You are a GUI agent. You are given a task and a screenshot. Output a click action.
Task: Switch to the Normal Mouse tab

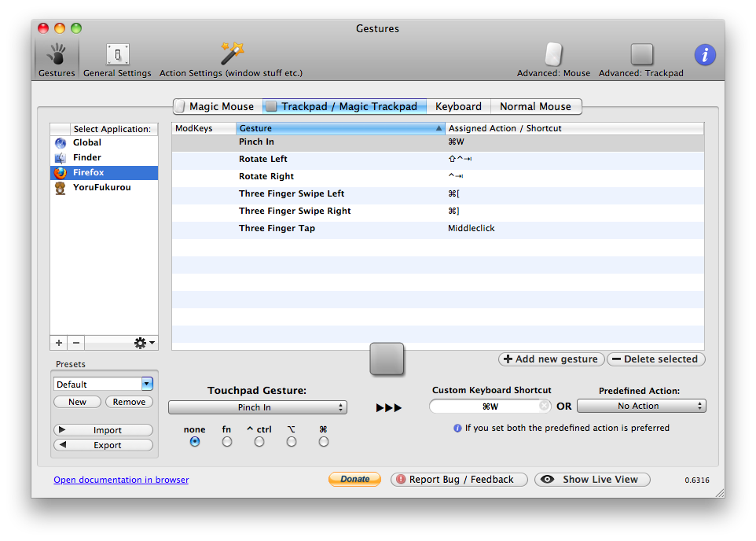[x=536, y=106]
